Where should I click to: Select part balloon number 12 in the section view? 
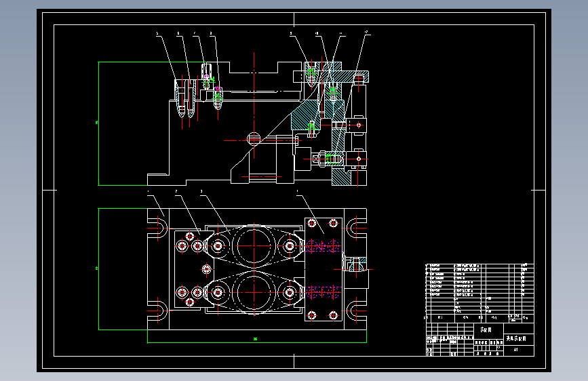(366, 33)
